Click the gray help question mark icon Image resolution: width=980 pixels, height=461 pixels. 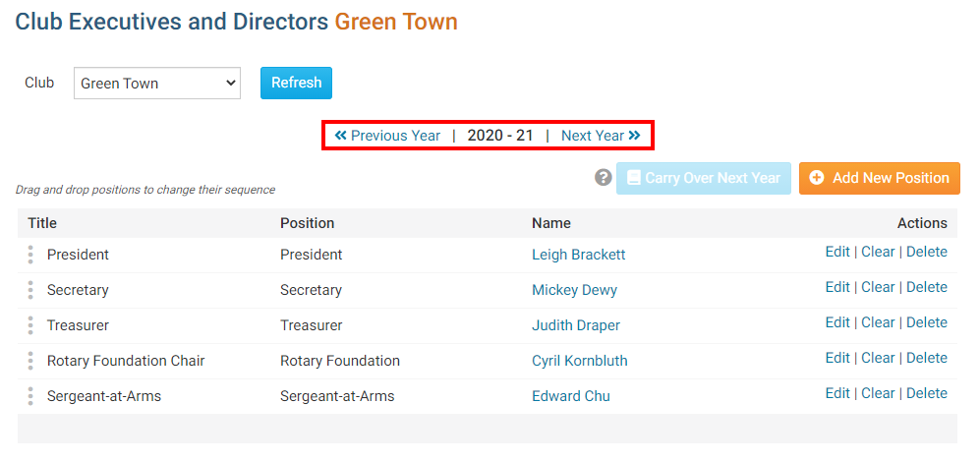pyautogui.click(x=604, y=178)
